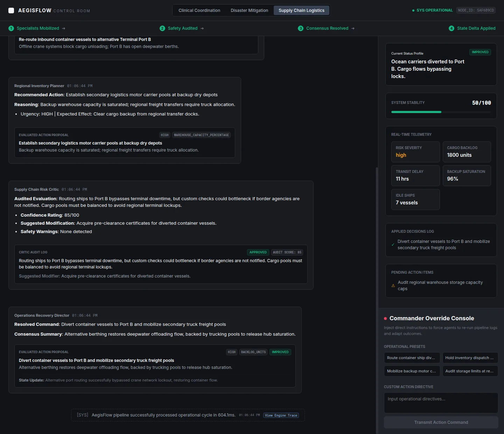Click HIGH tag next to WAREHOUSE_CAPACITY_PERCENTAGE
504x434 pixels.
click(164, 135)
